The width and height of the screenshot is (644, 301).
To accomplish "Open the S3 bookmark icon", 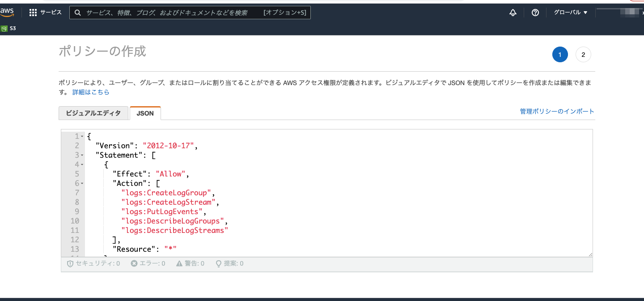I will click(4, 29).
